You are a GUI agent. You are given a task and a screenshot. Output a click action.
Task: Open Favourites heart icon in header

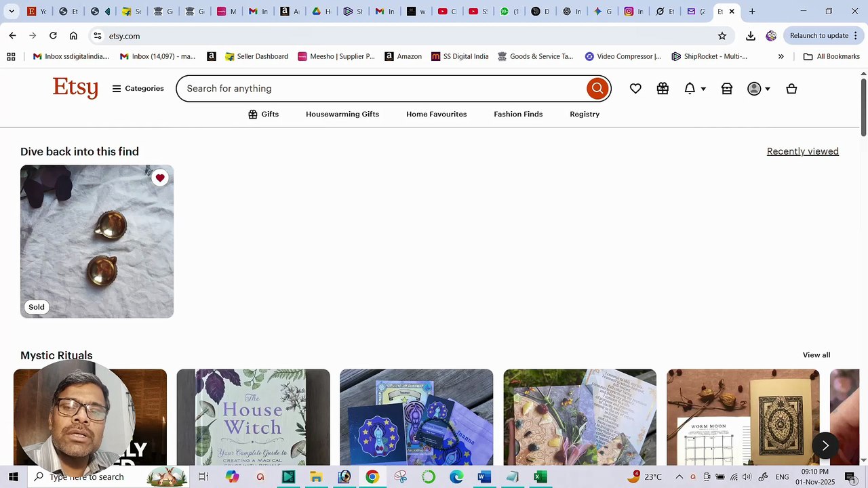click(635, 89)
